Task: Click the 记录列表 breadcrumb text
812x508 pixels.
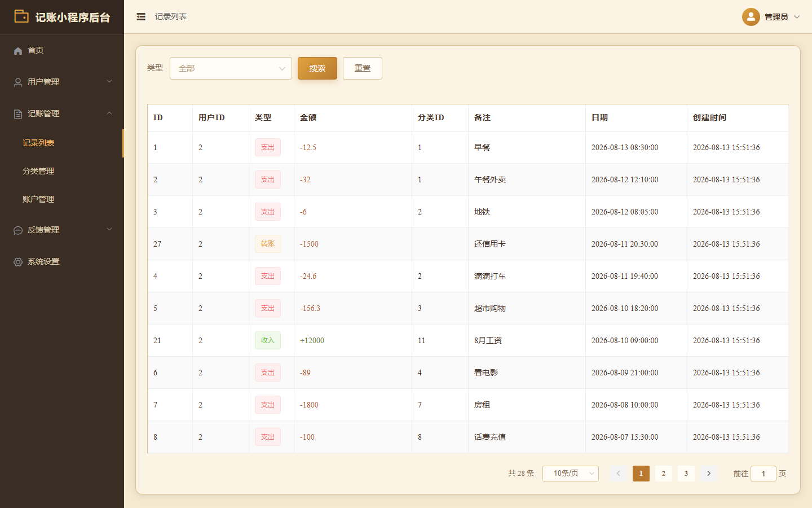Action: click(x=171, y=17)
